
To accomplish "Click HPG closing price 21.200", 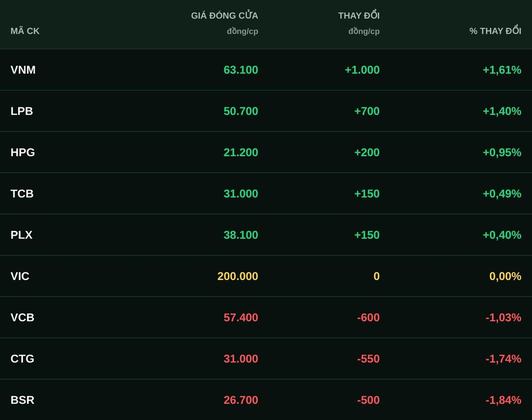I will point(241,152).
